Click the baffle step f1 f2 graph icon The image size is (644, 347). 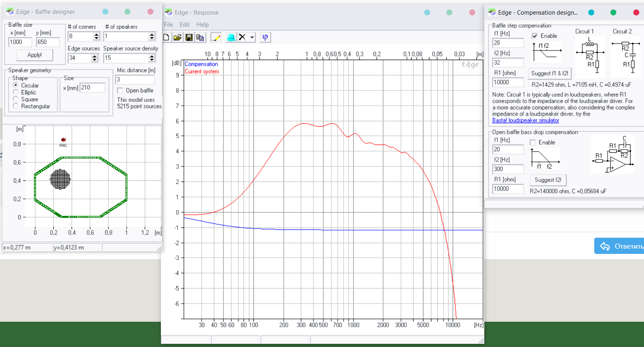(547, 52)
